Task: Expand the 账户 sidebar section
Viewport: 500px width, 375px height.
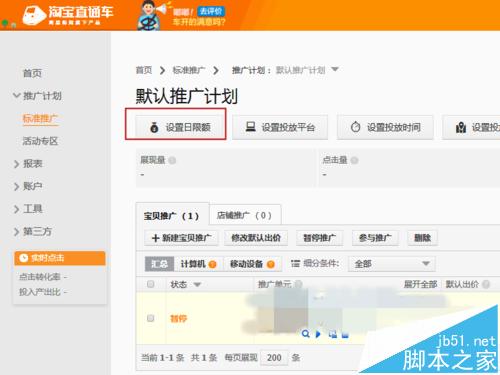Action: [17, 187]
